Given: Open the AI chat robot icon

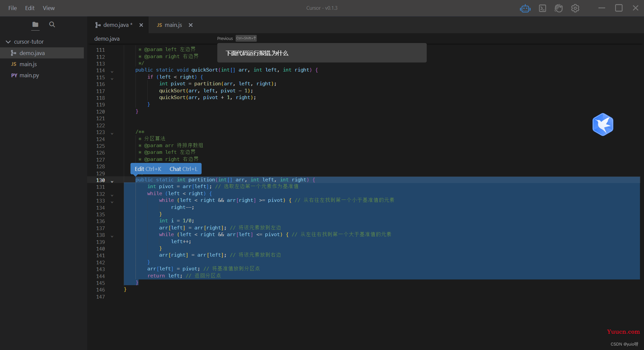Looking at the screenshot, I should pyautogui.click(x=525, y=8).
